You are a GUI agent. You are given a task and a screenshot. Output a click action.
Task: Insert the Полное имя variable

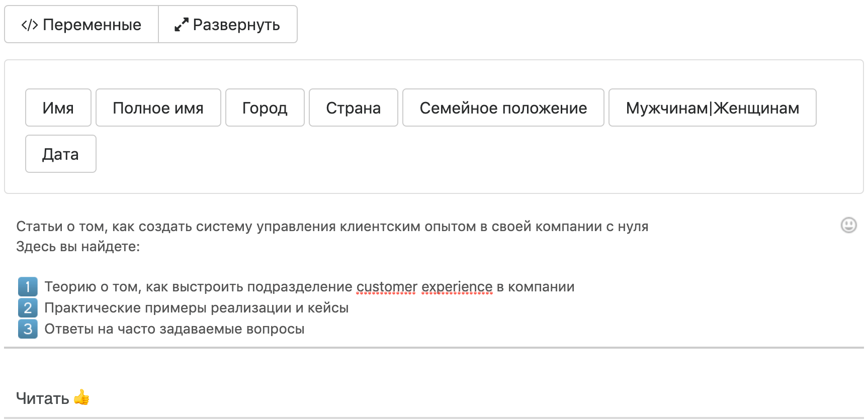pyautogui.click(x=158, y=108)
